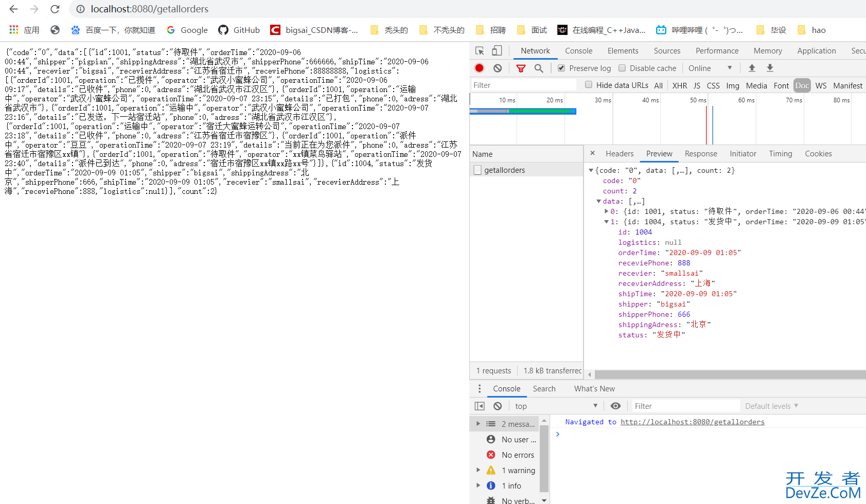Viewport: 866px width, 504px height.
Task: Open the bilibili bookmark
Action: pyautogui.click(x=700, y=30)
